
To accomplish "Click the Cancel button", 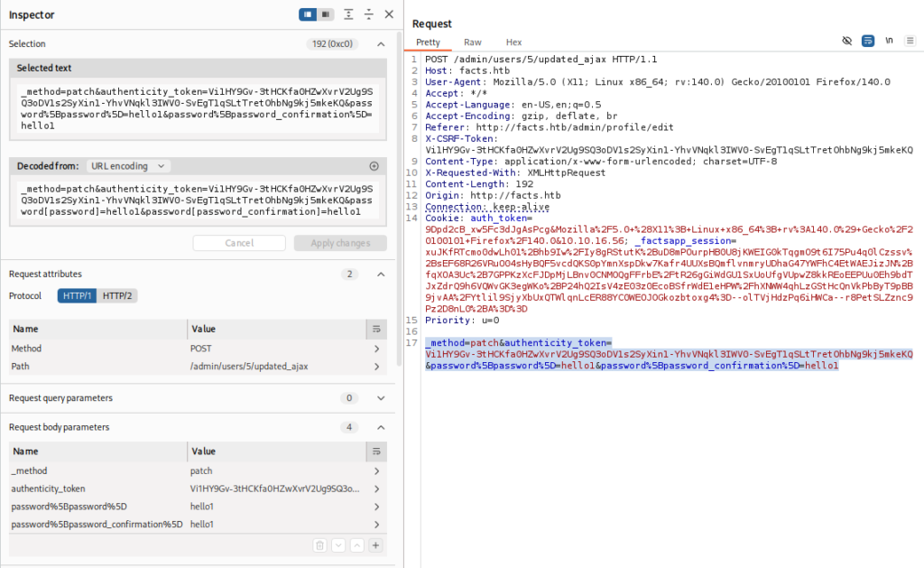I will coord(239,243).
